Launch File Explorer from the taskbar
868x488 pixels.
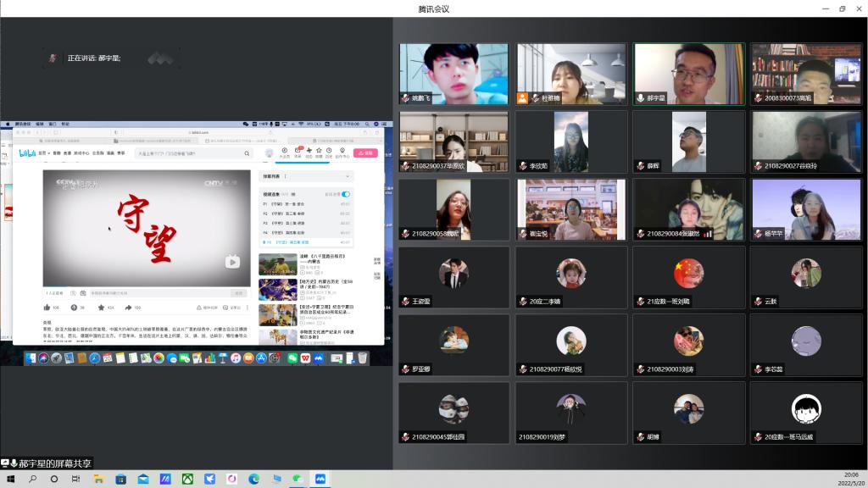pyautogui.click(x=97, y=480)
